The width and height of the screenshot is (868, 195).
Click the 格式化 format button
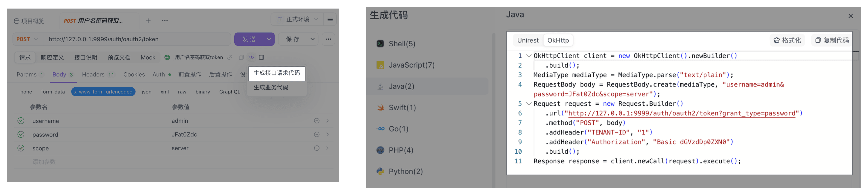pos(787,40)
